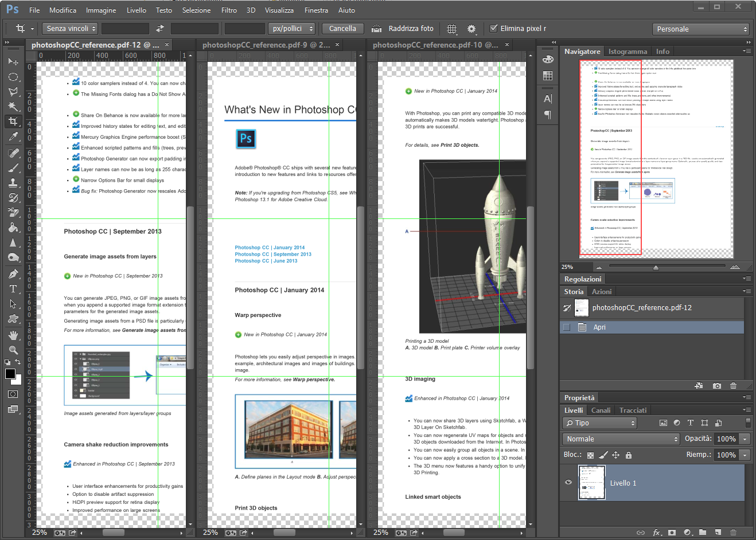Select the Custom Shape tool
Image resolution: width=756 pixels, height=540 pixels.
(x=13, y=319)
